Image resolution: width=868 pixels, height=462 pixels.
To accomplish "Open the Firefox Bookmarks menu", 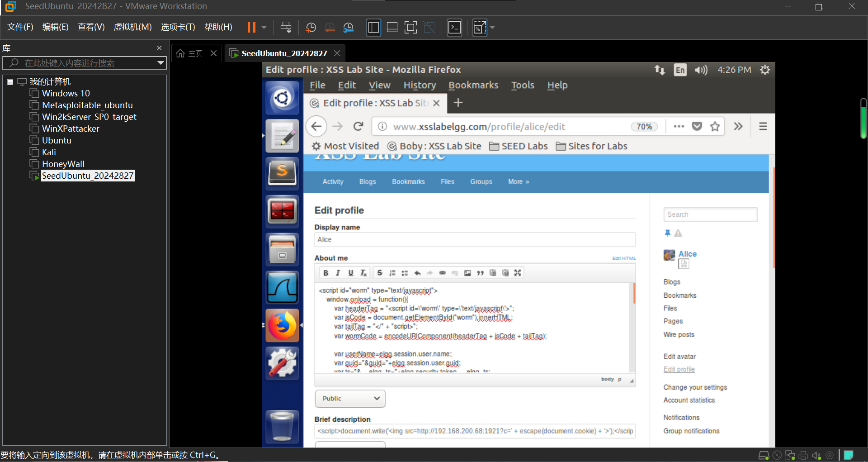I will tap(473, 85).
